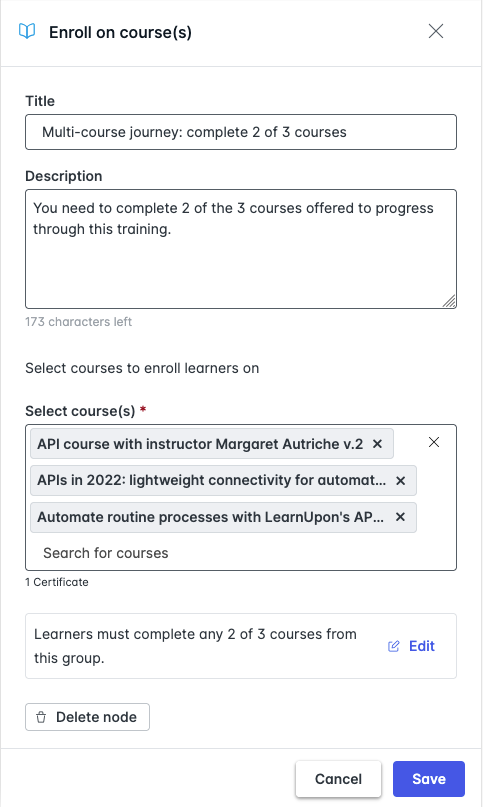Click the completion rule box about 2 of 3 courses

(241, 646)
